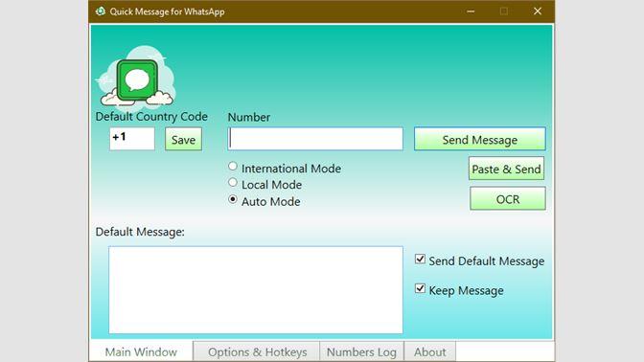Toggle the Keep Message checkbox
Screen dimensions: 644x362
coord(420,289)
